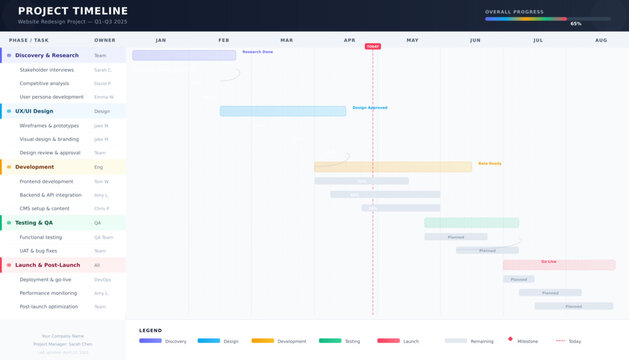This screenshot has height=360, width=629.
Task: Click the Post-launch optimization task
Action: point(49,307)
